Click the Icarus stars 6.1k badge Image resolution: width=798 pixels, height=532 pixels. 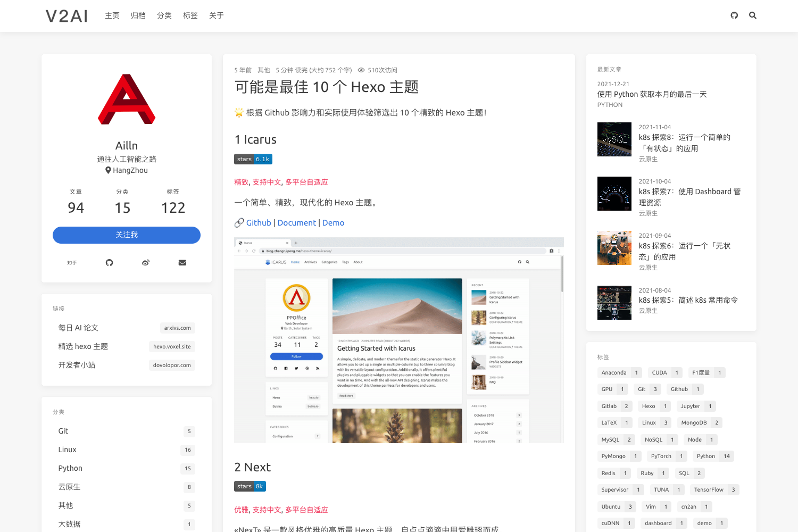253,159
